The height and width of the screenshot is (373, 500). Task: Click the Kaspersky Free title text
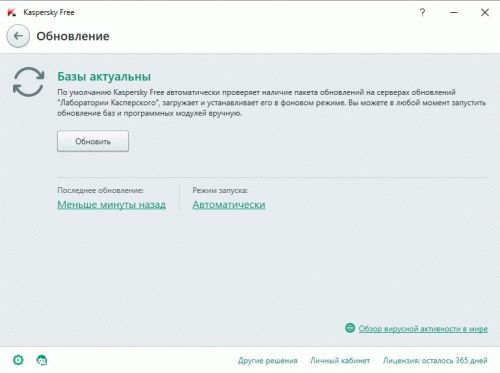pyautogui.click(x=49, y=13)
